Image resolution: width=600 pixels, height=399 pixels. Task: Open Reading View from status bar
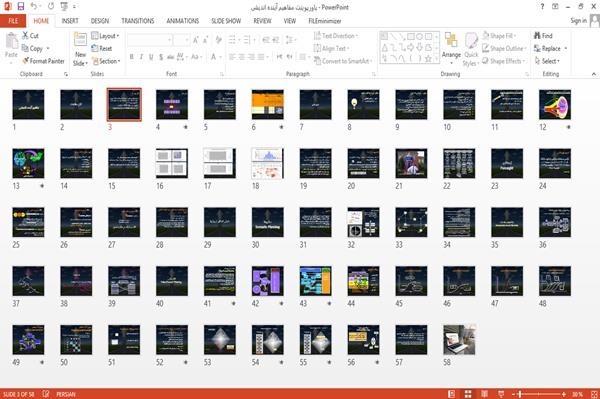pyautogui.click(x=484, y=394)
